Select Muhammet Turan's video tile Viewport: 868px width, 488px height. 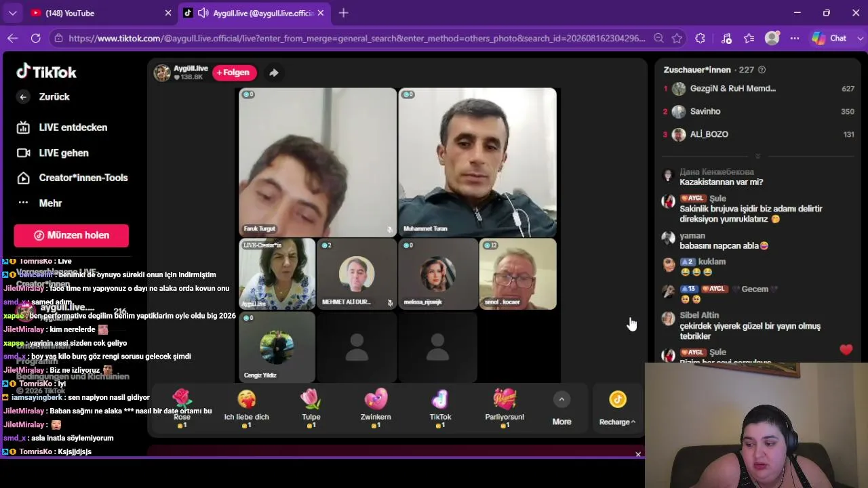point(477,162)
